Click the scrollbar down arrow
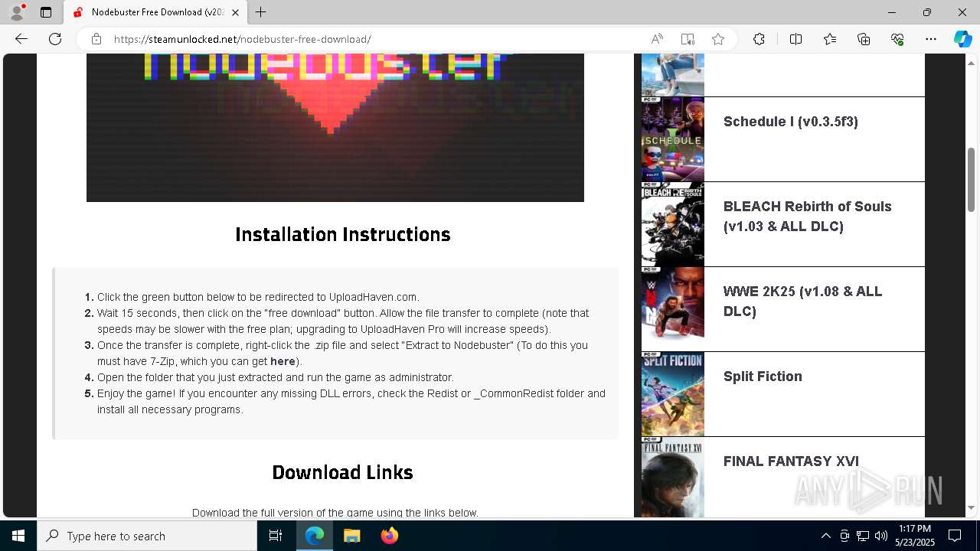Screen dimensions: 980x551 tap(971, 507)
